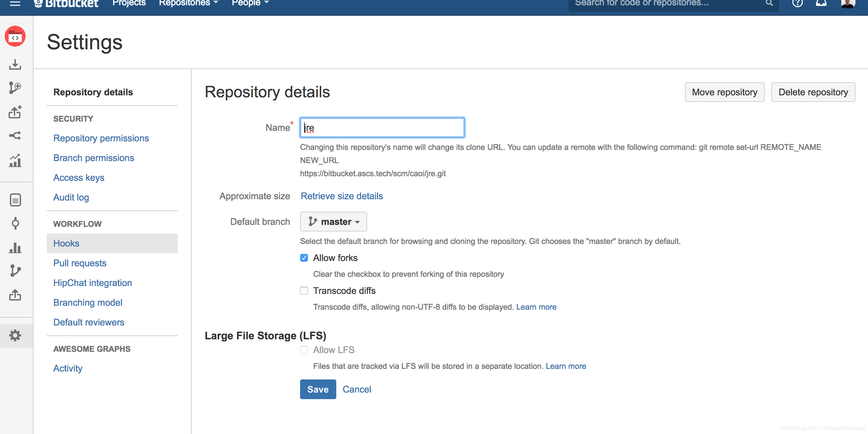Open Hooks in the Workflow section
This screenshot has width=868, height=434.
66,243
